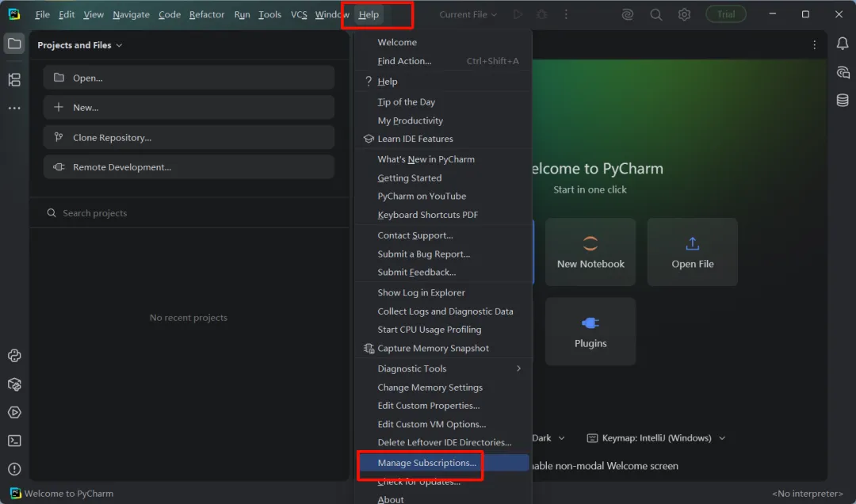Open the Dark theme dropdown
This screenshot has height=504, width=856.
pos(548,438)
